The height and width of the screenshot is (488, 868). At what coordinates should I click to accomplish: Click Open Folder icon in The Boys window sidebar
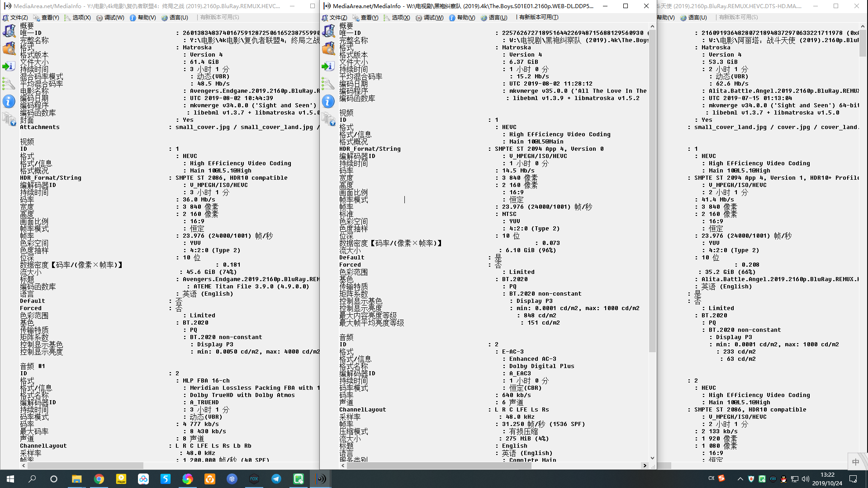(328, 48)
